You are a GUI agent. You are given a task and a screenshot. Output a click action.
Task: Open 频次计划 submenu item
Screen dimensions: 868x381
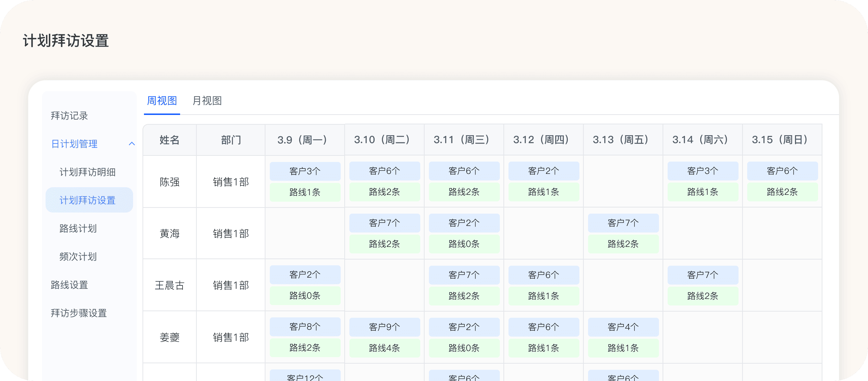point(78,257)
